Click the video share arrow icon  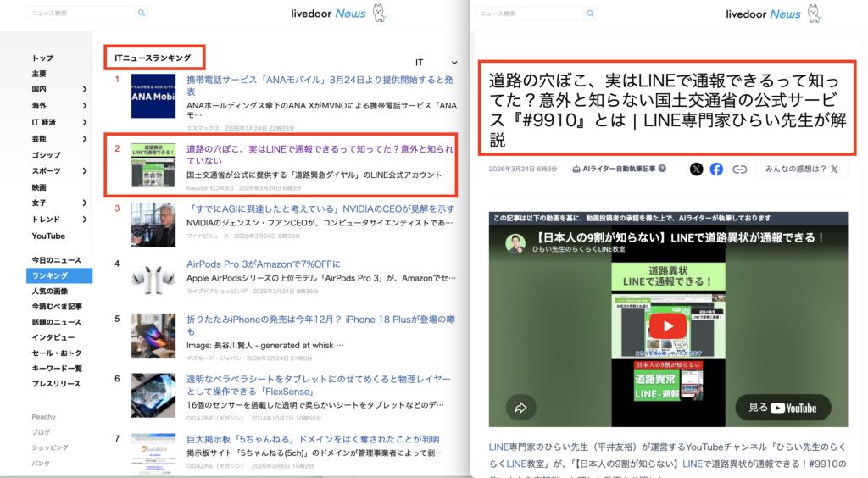click(520, 408)
